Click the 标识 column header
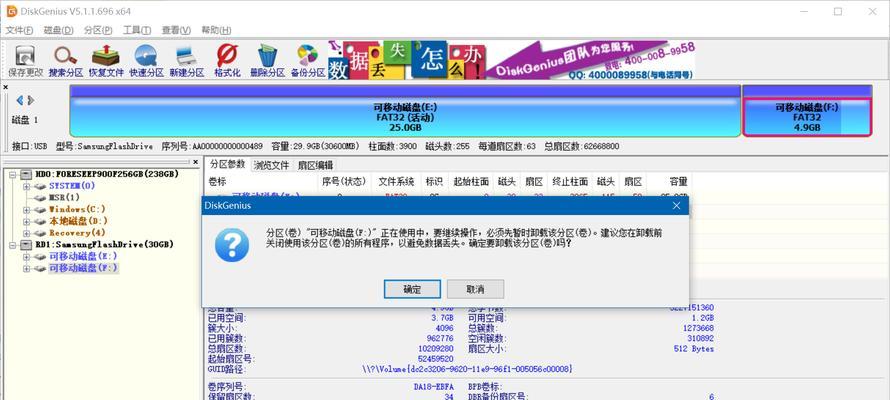890x400 pixels. 434,182
